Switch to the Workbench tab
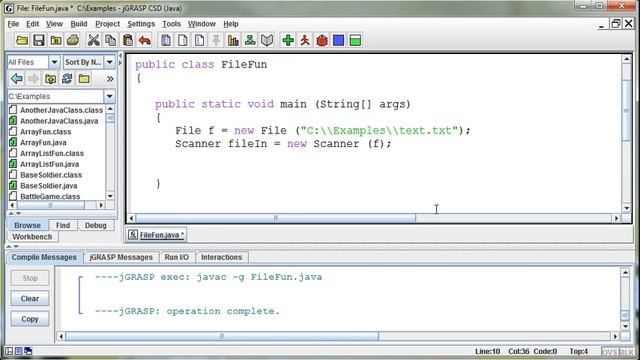The width and height of the screenshot is (640, 360). 32,237
